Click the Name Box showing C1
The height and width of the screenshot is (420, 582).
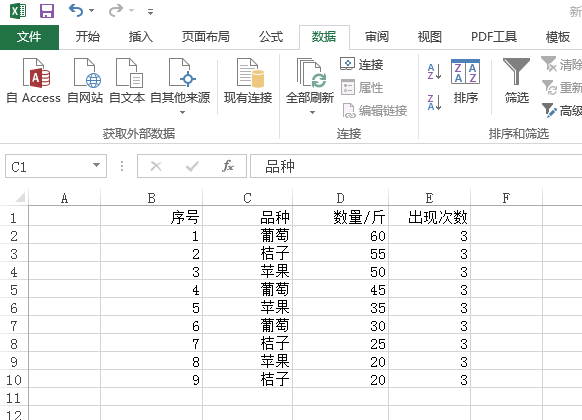48,167
